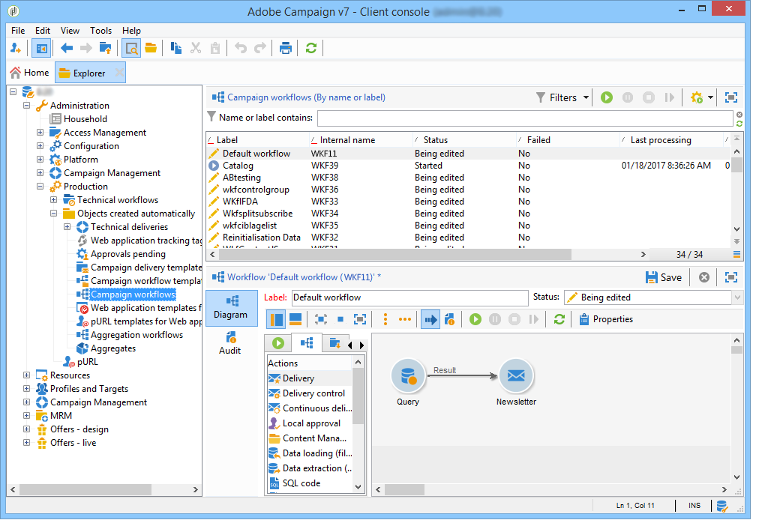Expand the Access Management tree node

click(x=40, y=133)
